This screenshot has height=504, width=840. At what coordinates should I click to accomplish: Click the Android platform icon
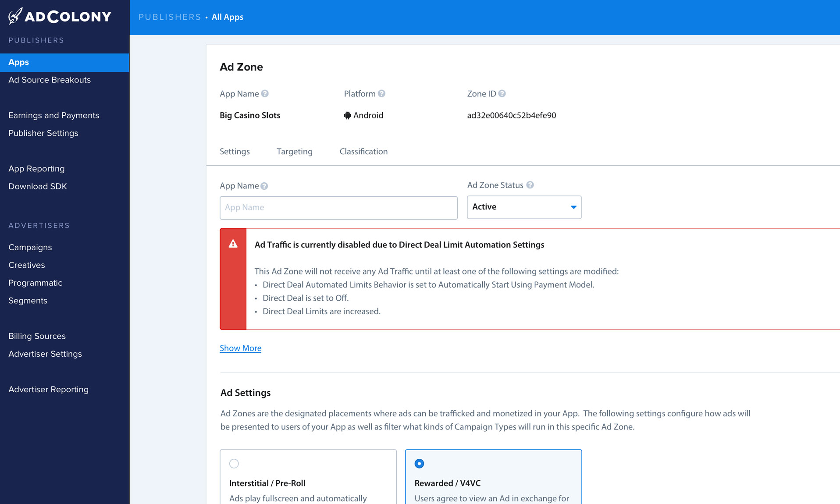tap(347, 115)
